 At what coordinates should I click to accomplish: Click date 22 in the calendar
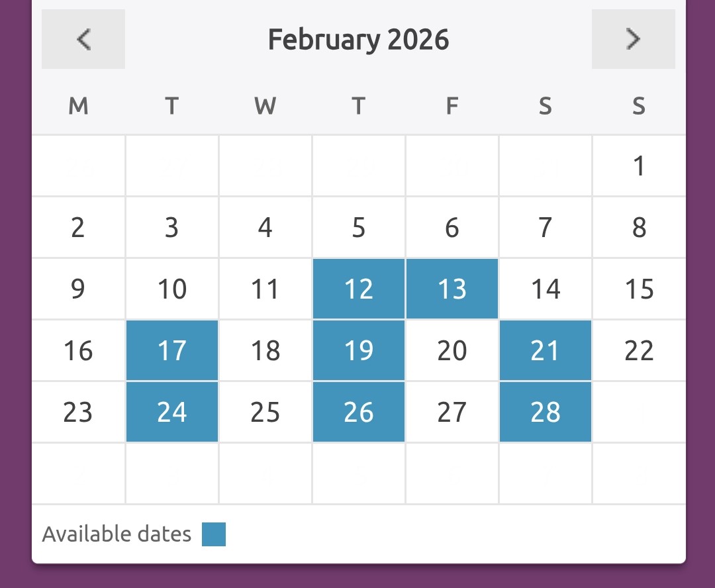pyautogui.click(x=639, y=350)
